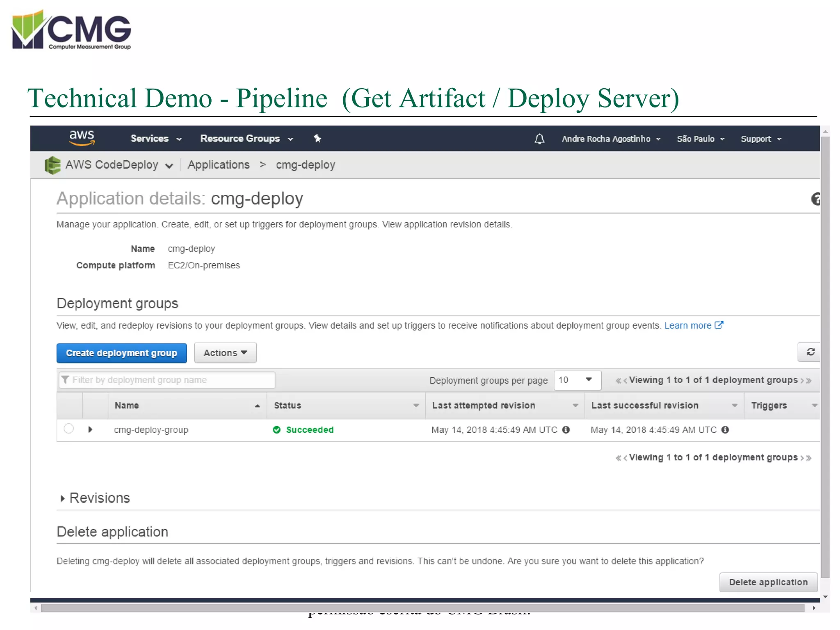Click the cmg-deploy breadcrumb item
This screenshot has height=630, width=840.
pos(305,165)
